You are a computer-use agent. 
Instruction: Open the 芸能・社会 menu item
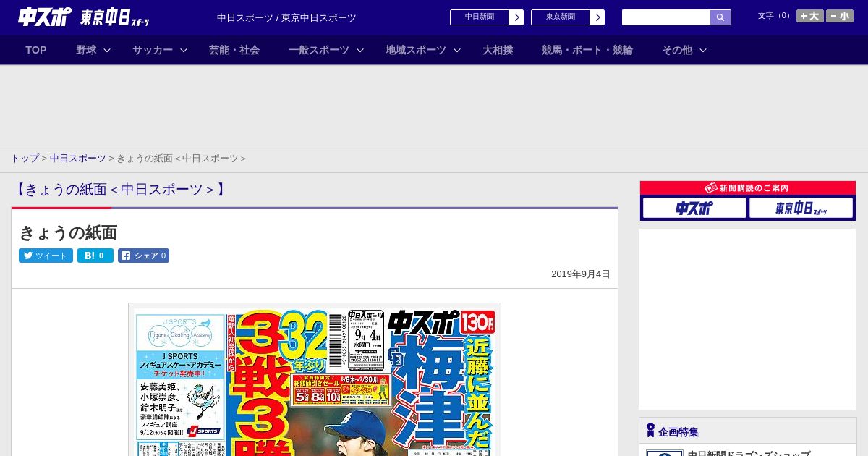click(x=234, y=50)
